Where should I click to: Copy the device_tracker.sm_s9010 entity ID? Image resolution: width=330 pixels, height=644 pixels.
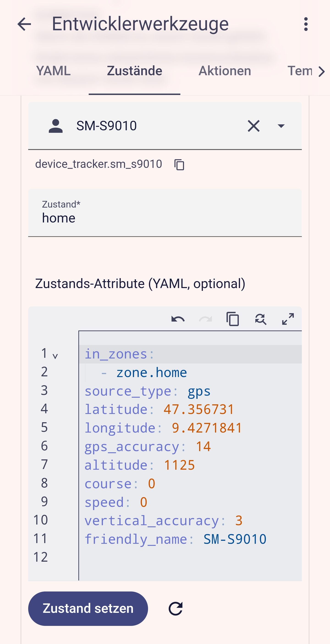click(x=179, y=164)
